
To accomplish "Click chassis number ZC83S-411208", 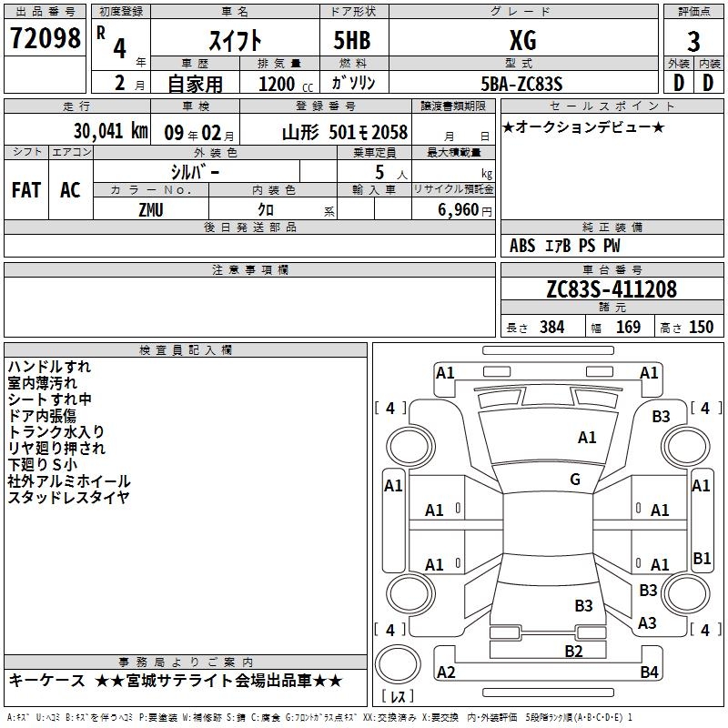I will click(x=612, y=288).
